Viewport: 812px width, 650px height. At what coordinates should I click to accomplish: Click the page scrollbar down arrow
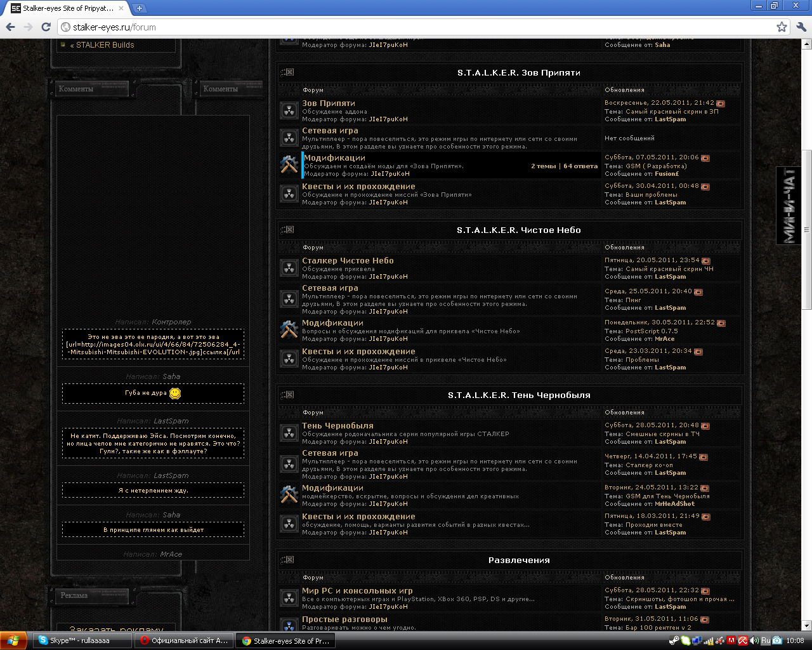pyautogui.click(x=807, y=625)
